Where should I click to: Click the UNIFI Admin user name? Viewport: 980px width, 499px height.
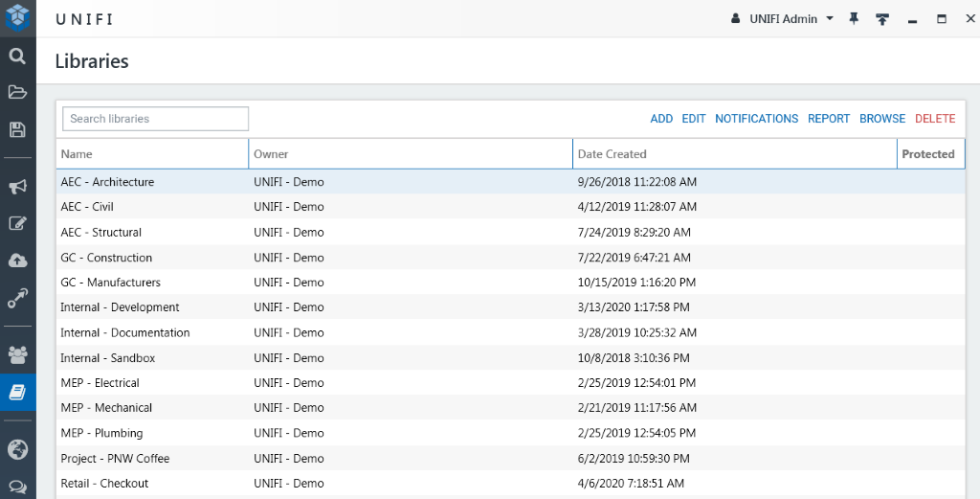coord(783,19)
